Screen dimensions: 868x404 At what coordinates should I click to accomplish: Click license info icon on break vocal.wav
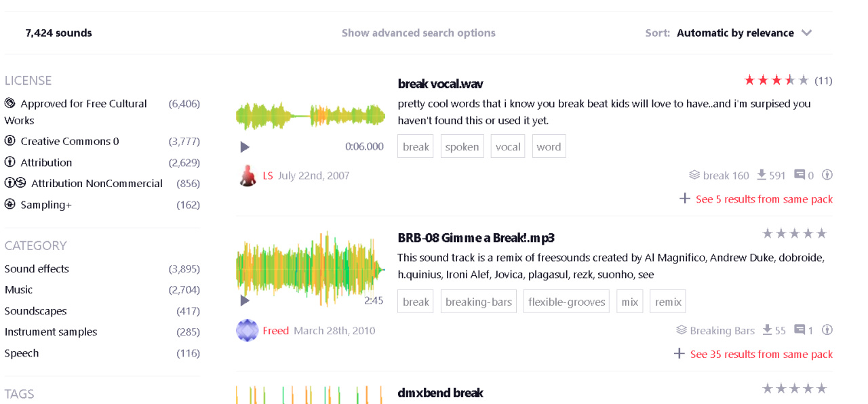coord(827,175)
